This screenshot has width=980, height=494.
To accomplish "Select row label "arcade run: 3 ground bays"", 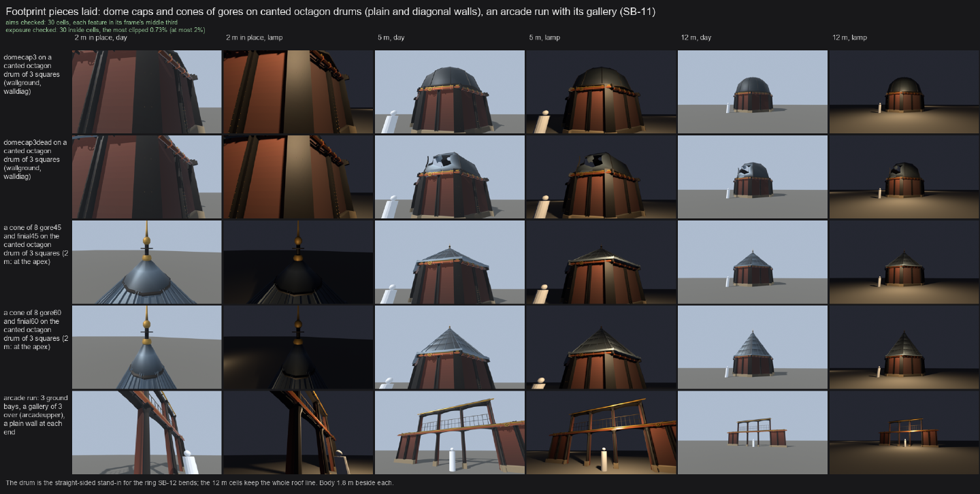I will [35, 414].
